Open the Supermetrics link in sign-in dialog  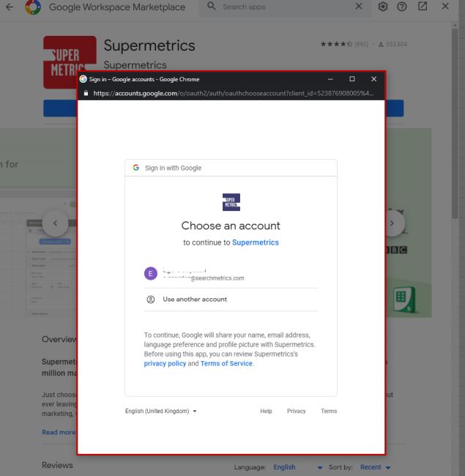point(256,242)
